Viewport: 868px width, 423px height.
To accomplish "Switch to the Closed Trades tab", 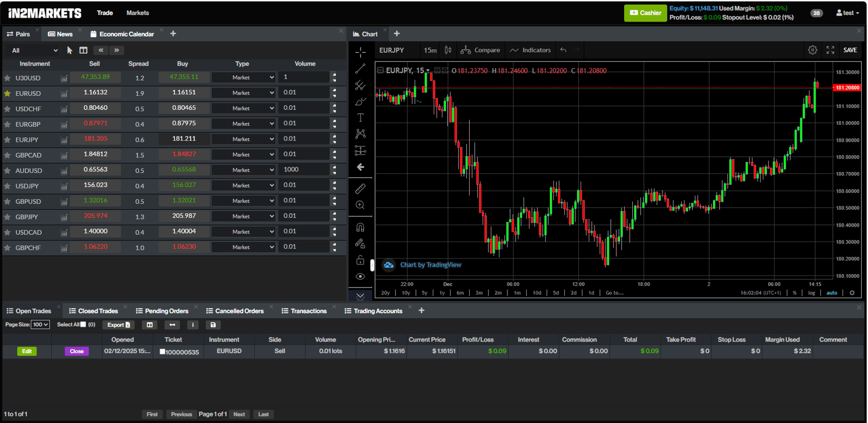I will coord(93,311).
